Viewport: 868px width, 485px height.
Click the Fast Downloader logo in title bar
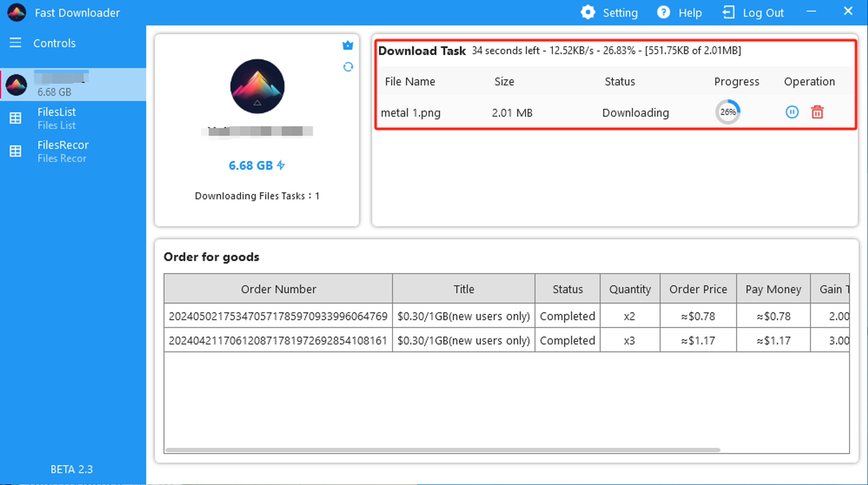(16, 12)
